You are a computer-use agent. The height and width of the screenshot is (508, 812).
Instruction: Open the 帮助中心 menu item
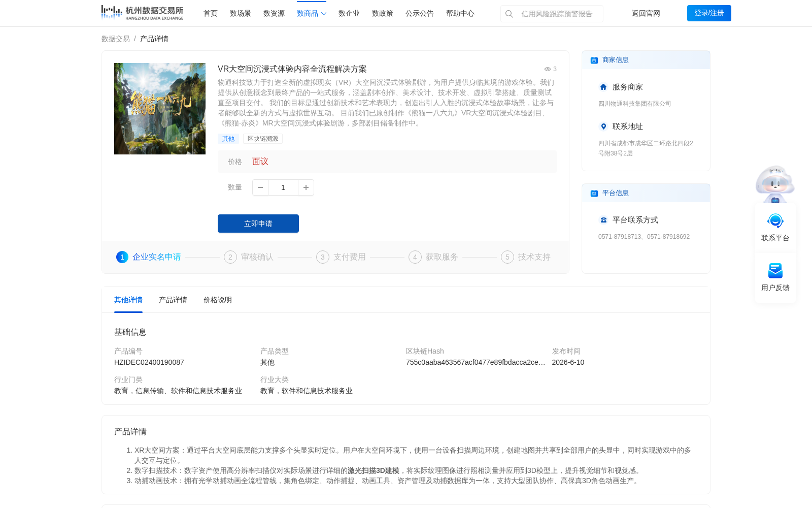(460, 14)
